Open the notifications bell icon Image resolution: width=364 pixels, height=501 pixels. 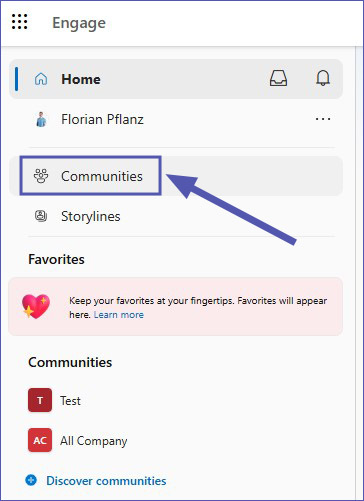coord(323,79)
